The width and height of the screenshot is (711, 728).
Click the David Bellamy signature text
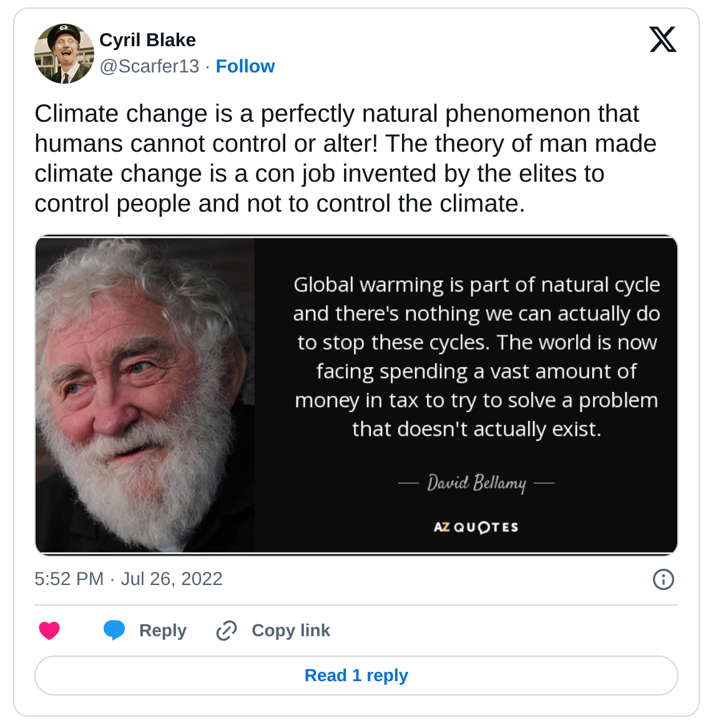(x=476, y=483)
